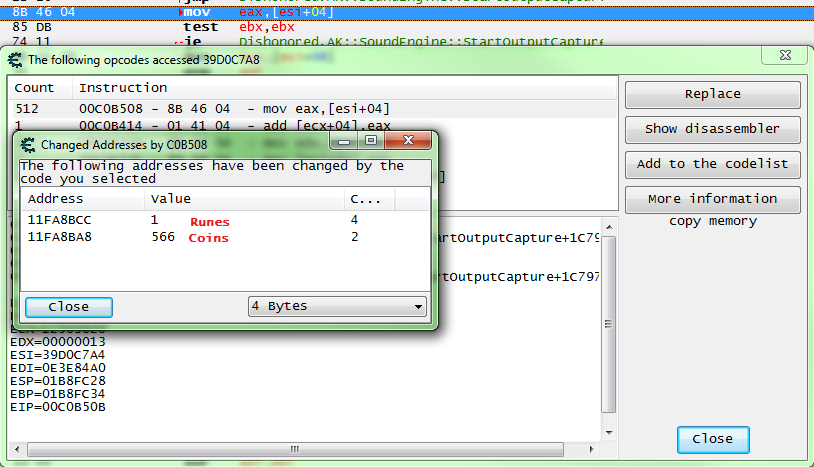The width and height of the screenshot is (814, 467).
Task: Select the highlighted mov eax,[esi+04] disassembler line
Action: pyautogui.click(x=407, y=12)
